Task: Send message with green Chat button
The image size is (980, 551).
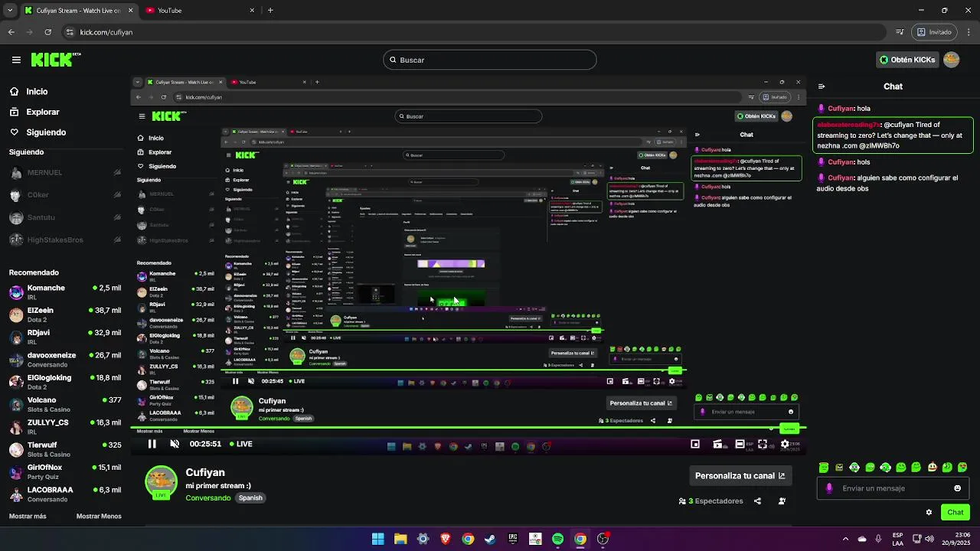Action: pos(955,513)
